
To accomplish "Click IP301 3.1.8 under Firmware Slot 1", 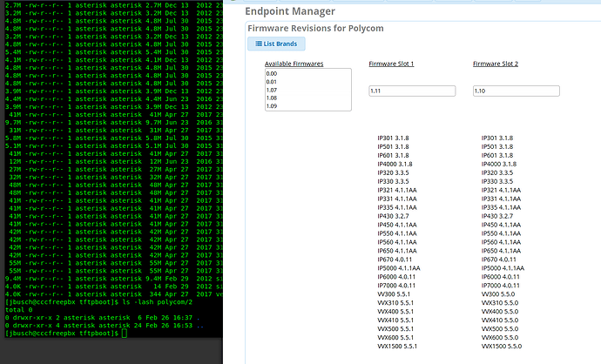I will (393, 138).
